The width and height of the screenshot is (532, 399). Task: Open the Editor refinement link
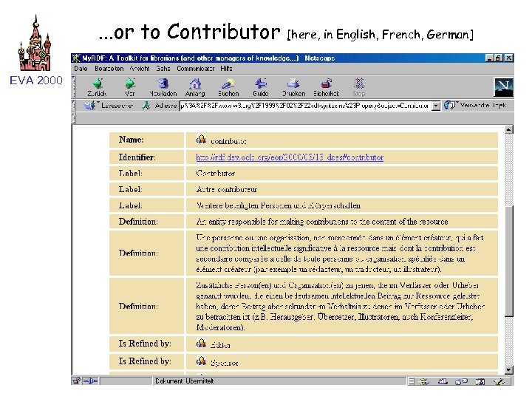coord(220,345)
